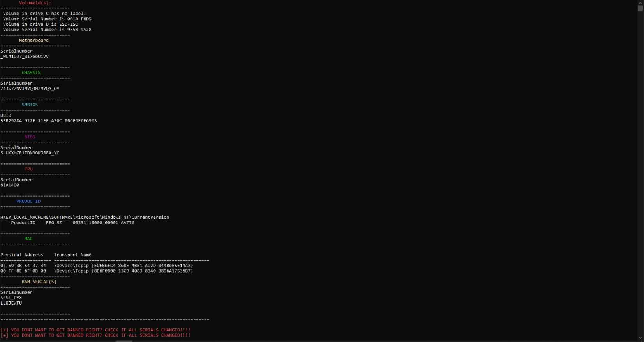Screen dimensions: 644x342
Task: Click registry path 'HKEY_LOCAL_MACHINE\SOFTWARE\Microsoft\Windows NT\CurrentVersion'
Action: click(x=85, y=217)
